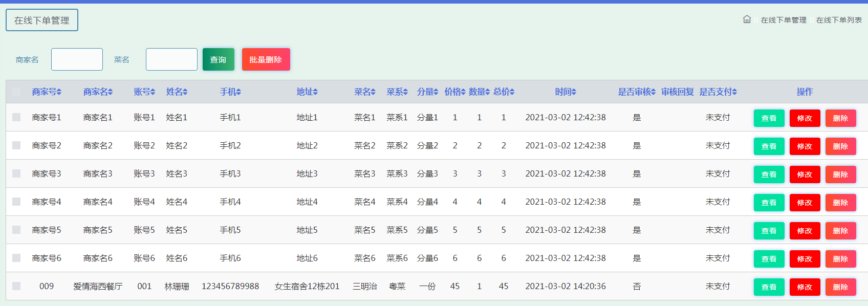The height and width of the screenshot is (306, 868).
Task: Click the 操作 column header
Action: (805, 92)
